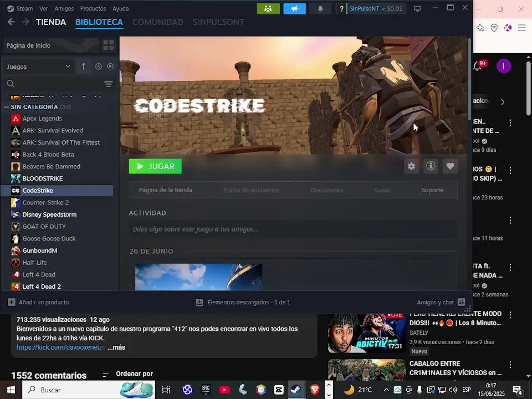Open COMUNIDAD tab

pos(158,22)
